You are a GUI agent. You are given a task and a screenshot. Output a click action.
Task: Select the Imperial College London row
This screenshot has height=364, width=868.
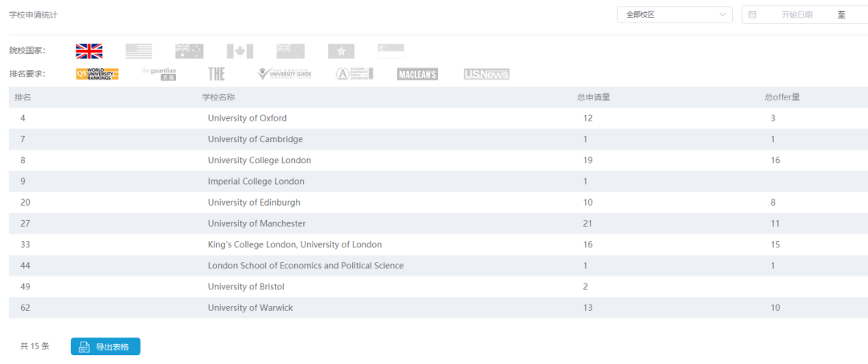coord(439,182)
